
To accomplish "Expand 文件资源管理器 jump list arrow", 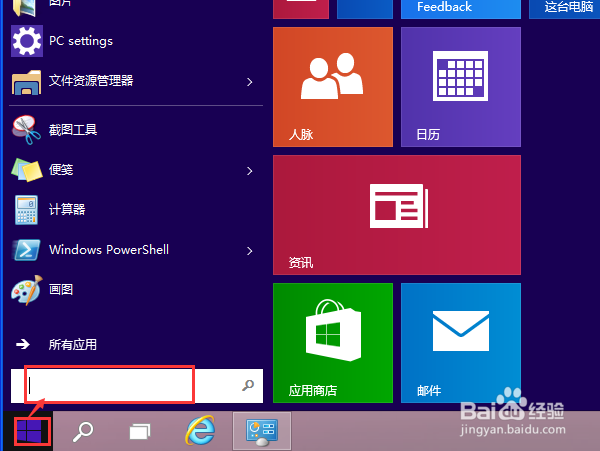I will coord(249,82).
